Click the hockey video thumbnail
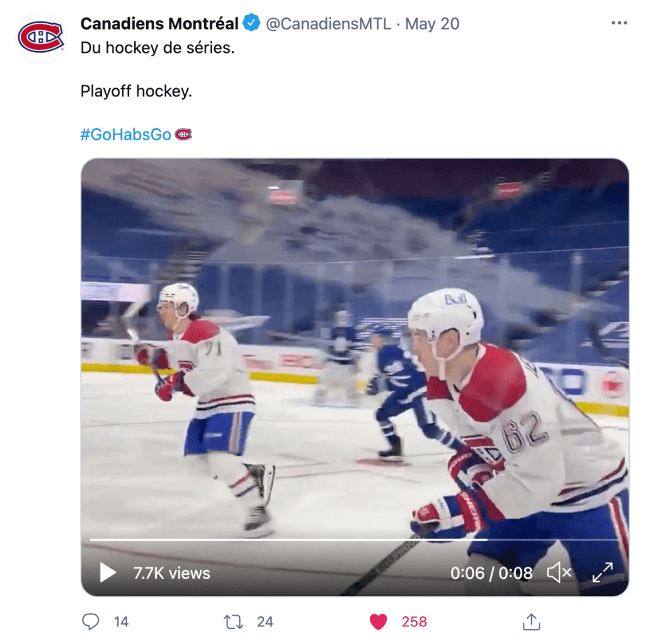645x644 pixels. pyautogui.click(x=355, y=353)
